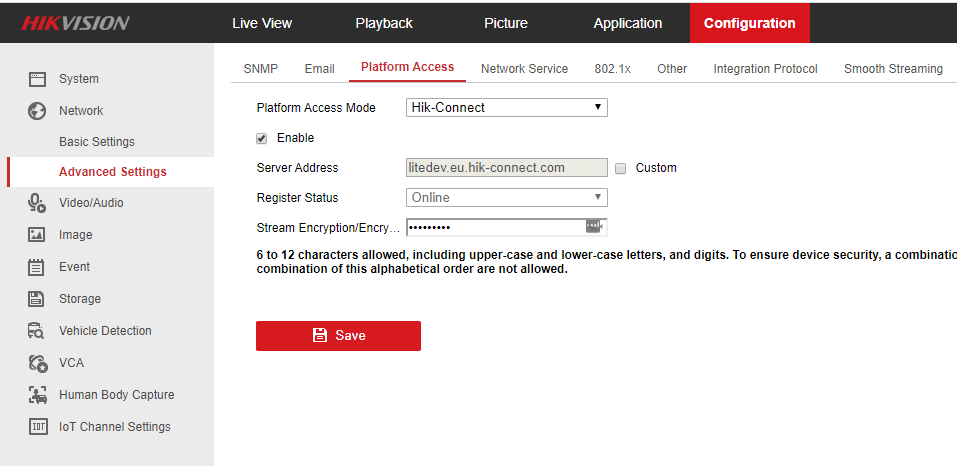The height and width of the screenshot is (466, 957).
Task: Click the Server Address label
Action: 297,168
